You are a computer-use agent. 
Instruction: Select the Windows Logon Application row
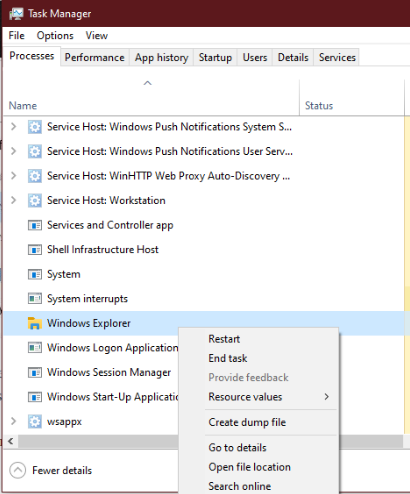coord(112,348)
